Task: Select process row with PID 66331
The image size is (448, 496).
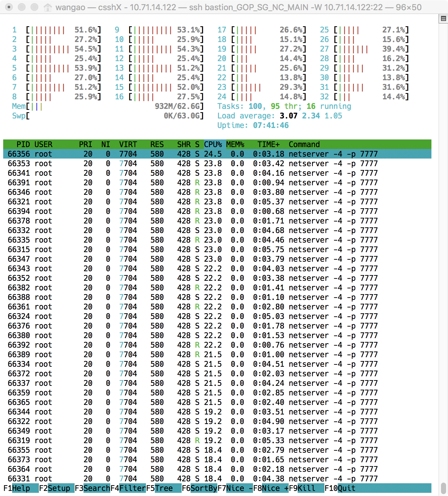Action: click(217, 478)
